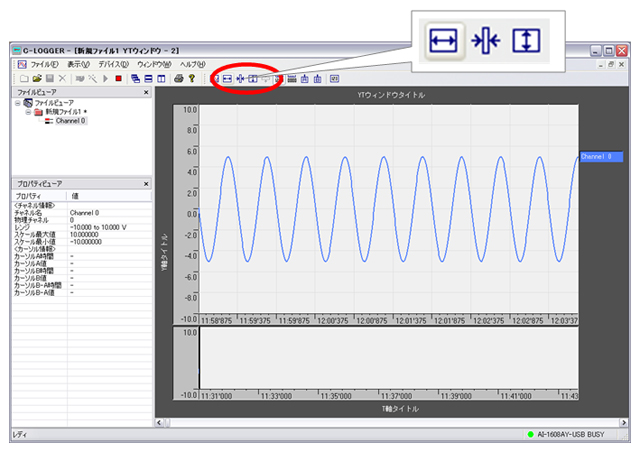Maximize the C-LOGGER main window
Image resolution: width=640 pixels, height=452 pixels.
pyautogui.click(x=609, y=51)
